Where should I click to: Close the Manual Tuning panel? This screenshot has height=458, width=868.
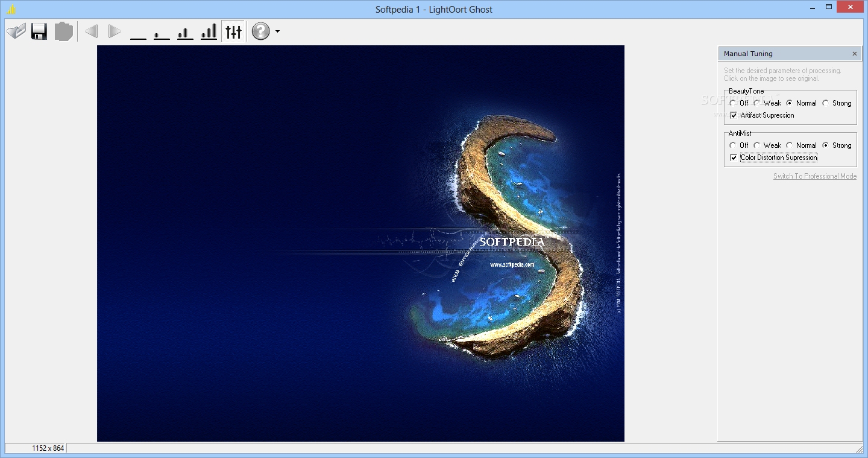(854, 54)
